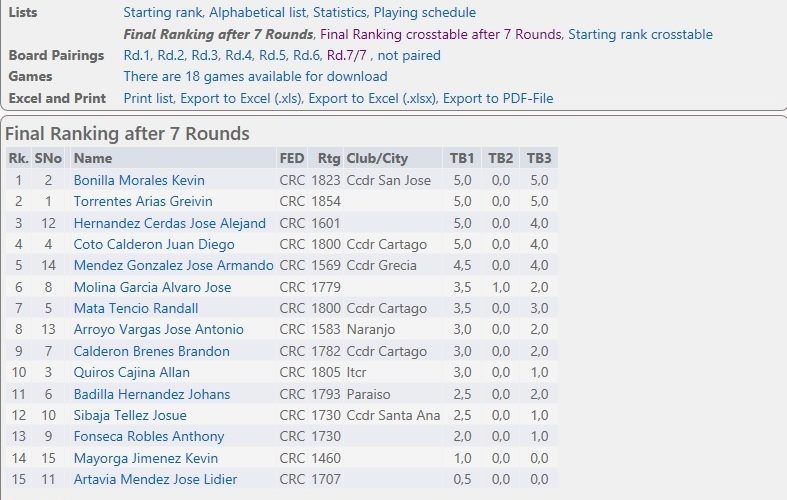Open player Bonilla Morales Kevin

coord(139,181)
